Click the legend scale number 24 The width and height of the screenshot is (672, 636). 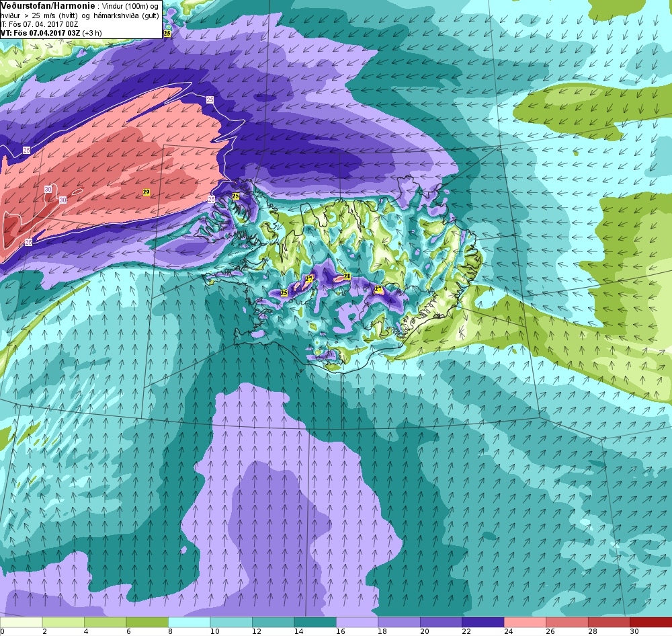pos(509,631)
